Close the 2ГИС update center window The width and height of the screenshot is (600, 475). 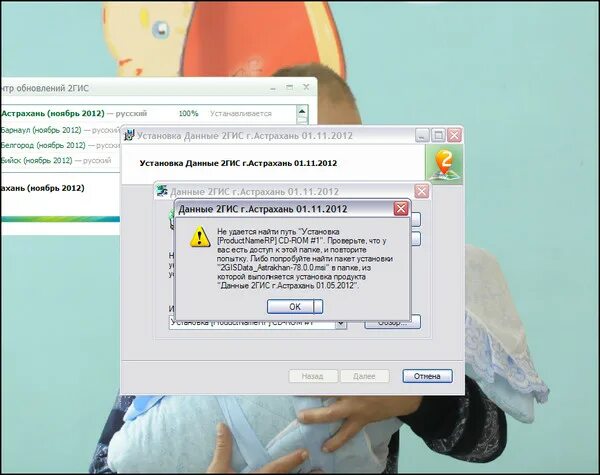coord(306,87)
